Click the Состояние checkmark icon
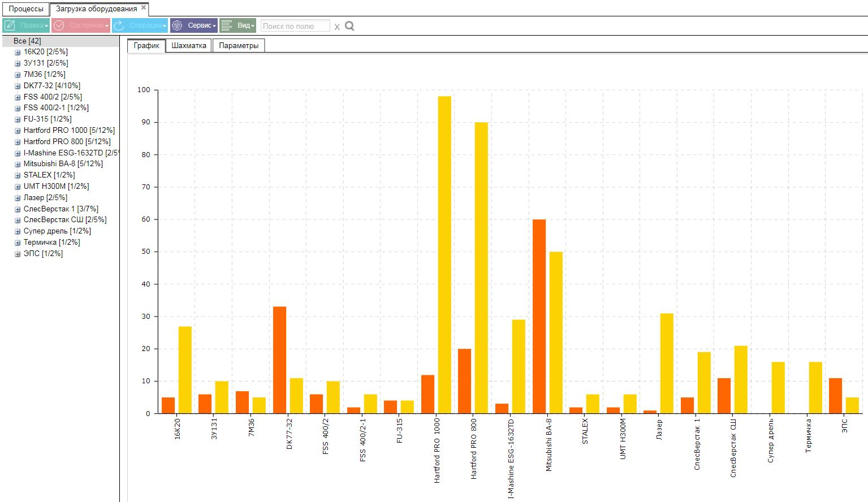 tap(59, 25)
